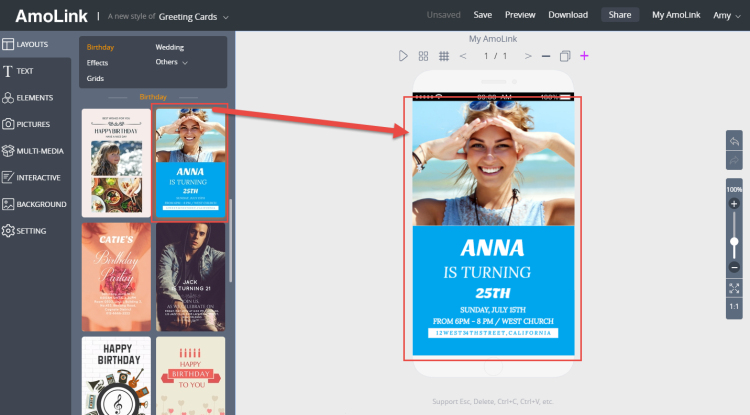Click the AmoLink logo

click(x=51, y=16)
